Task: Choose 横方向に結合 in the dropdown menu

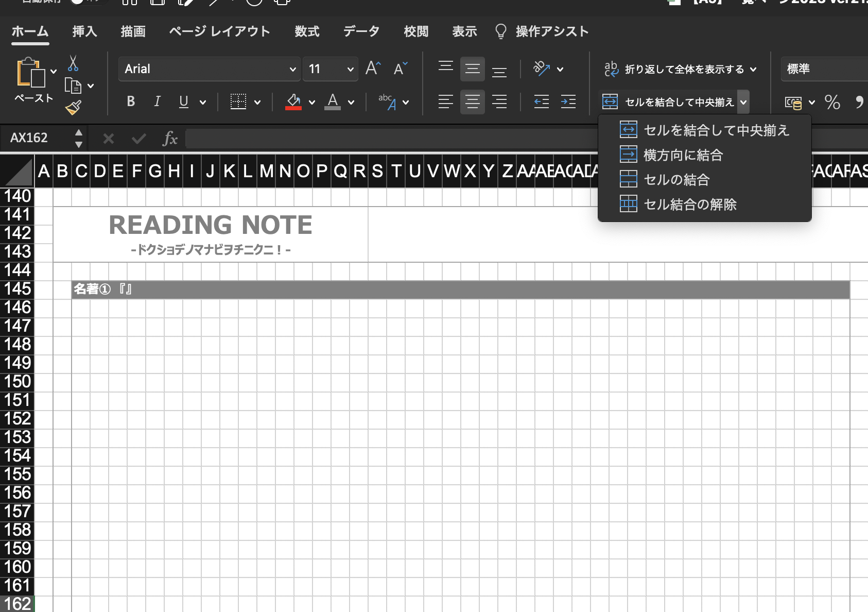Action: (x=683, y=155)
